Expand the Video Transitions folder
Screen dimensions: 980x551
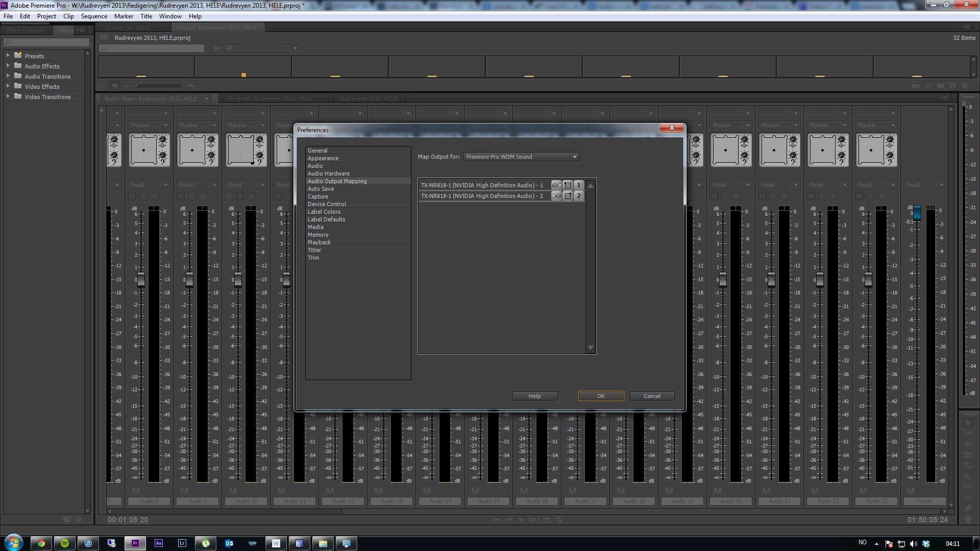click(x=8, y=96)
